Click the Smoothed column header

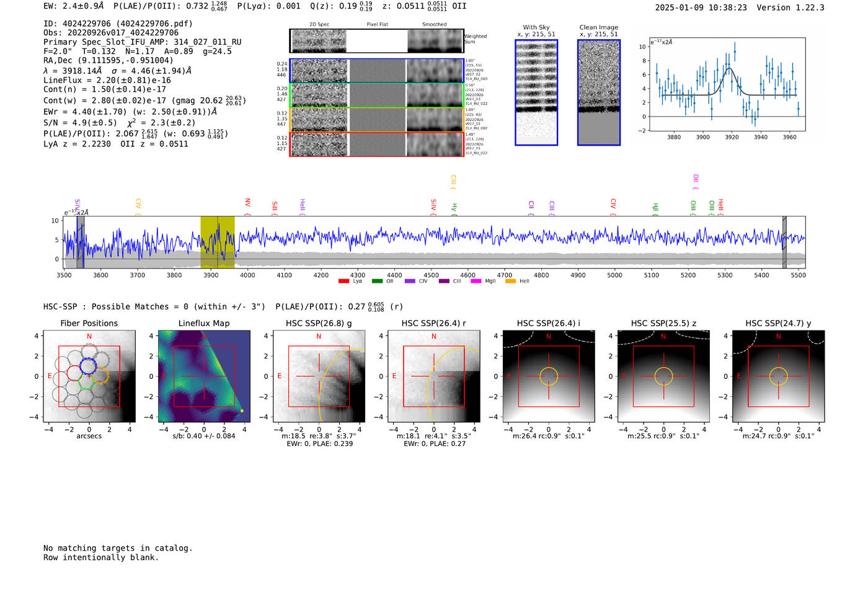tap(435, 24)
